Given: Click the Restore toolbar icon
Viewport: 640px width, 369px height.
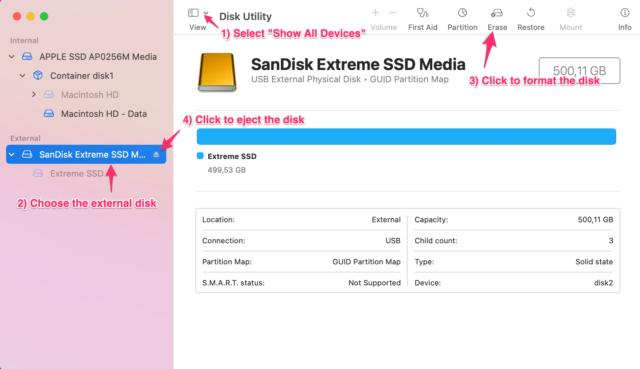Looking at the screenshot, I should (531, 13).
